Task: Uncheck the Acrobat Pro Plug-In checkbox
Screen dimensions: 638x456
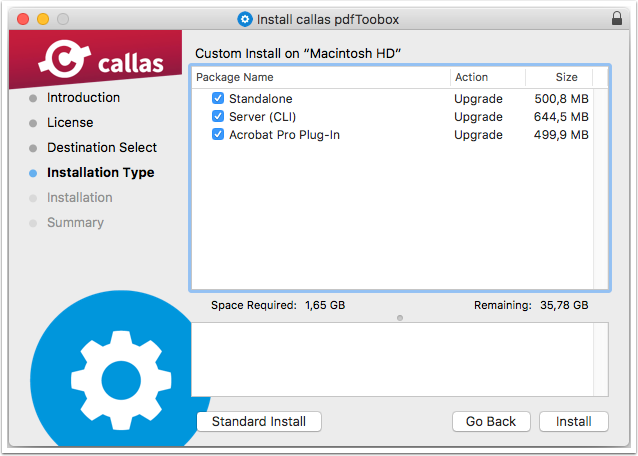Action: pyautogui.click(x=218, y=134)
